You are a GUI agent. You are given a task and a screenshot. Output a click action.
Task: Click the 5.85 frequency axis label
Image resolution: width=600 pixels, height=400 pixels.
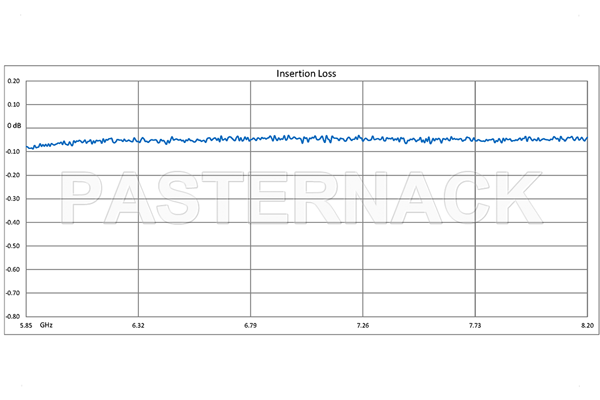click(26, 326)
